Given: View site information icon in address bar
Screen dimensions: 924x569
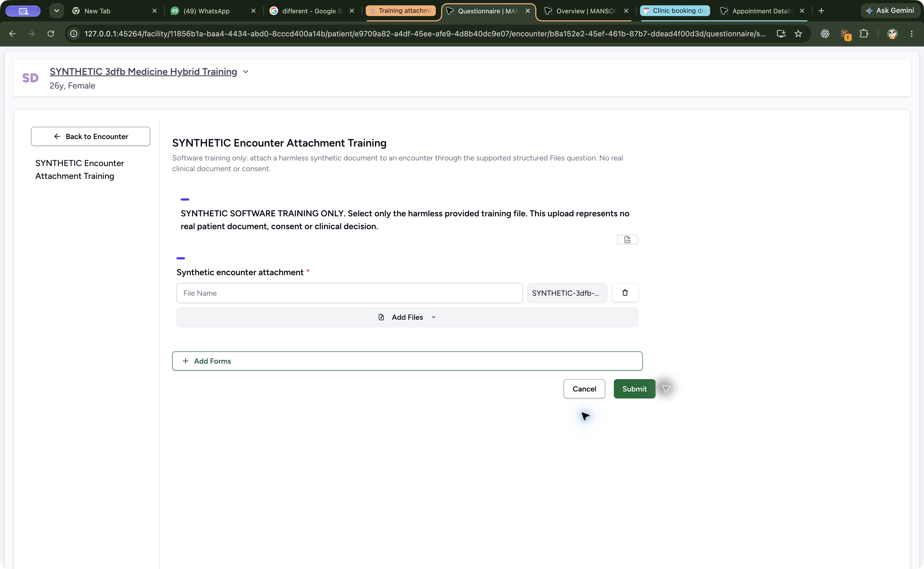Looking at the screenshot, I should tap(74, 34).
